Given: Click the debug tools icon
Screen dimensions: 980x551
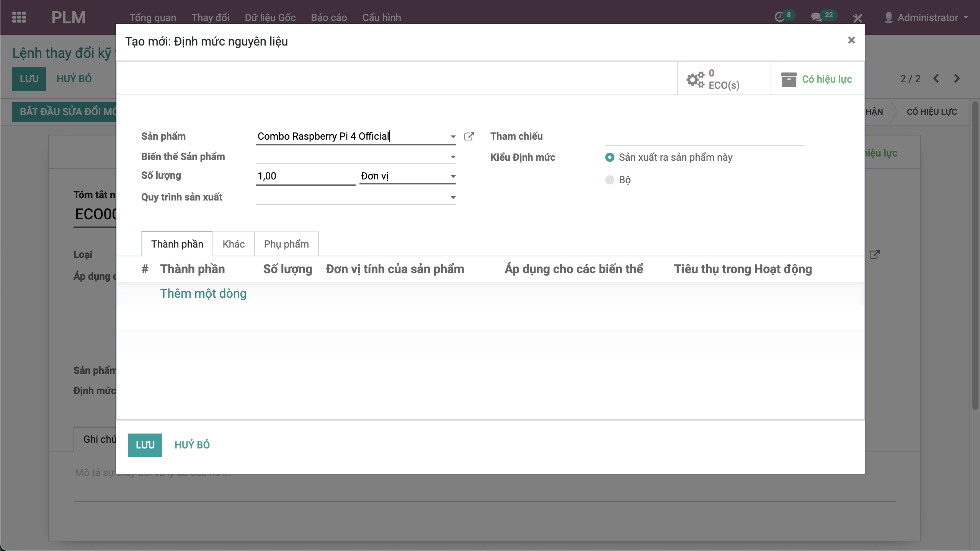Looking at the screenshot, I should click(858, 18).
